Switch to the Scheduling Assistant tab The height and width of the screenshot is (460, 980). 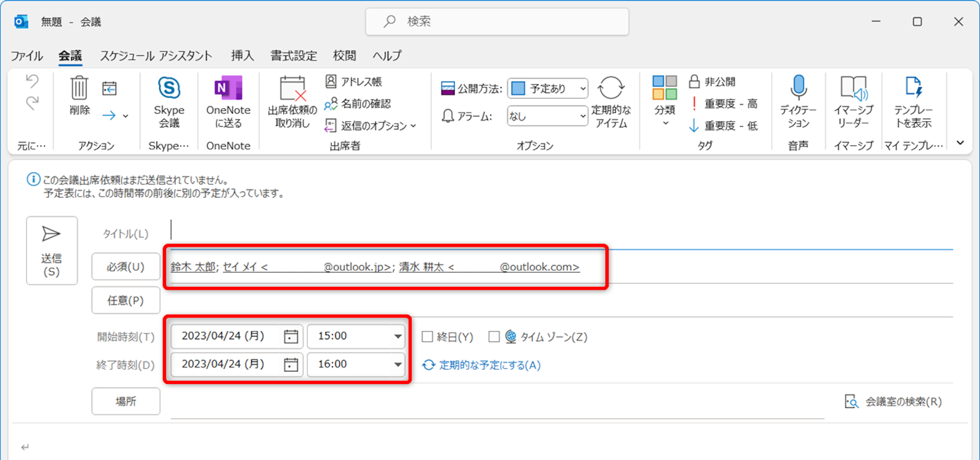(156, 56)
